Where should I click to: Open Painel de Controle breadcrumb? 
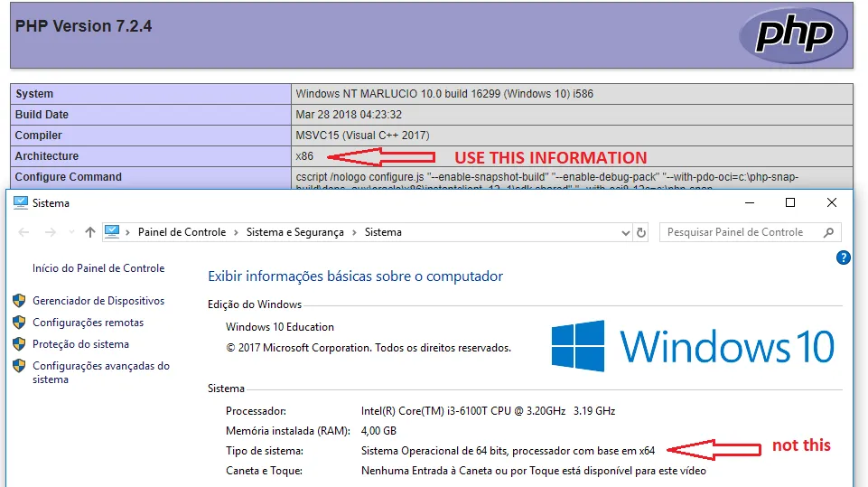coord(182,232)
